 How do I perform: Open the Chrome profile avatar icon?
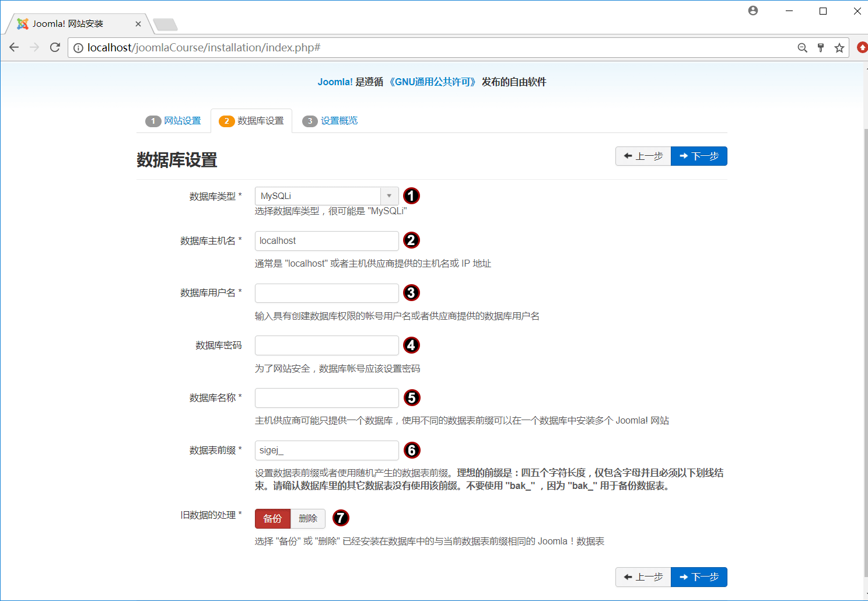coord(753,11)
